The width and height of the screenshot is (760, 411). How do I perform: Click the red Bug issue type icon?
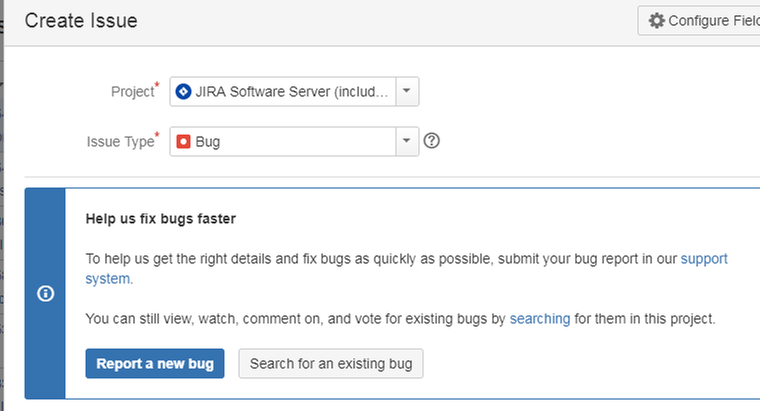coord(183,142)
